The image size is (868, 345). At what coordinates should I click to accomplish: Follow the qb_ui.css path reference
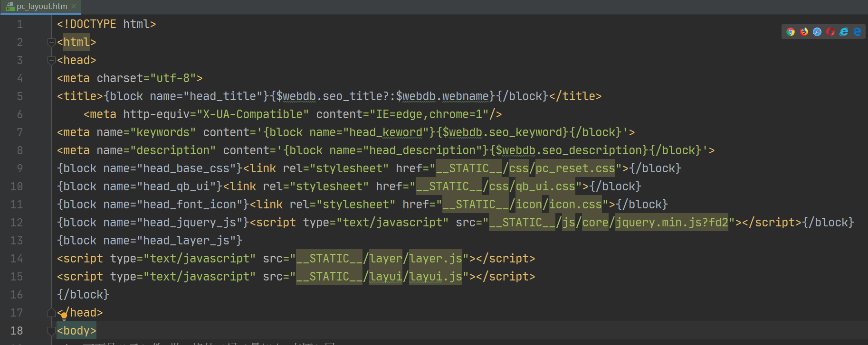(x=545, y=186)
